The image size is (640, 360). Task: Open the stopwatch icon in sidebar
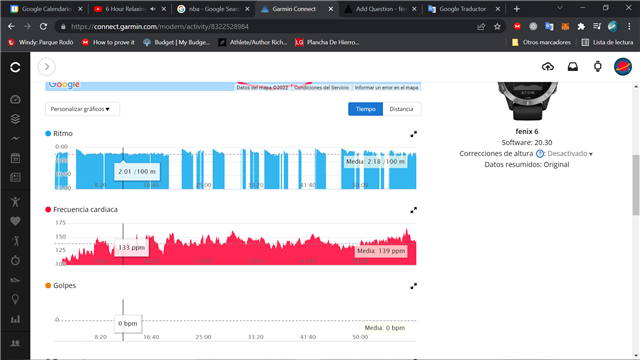(x=15, y=260)
